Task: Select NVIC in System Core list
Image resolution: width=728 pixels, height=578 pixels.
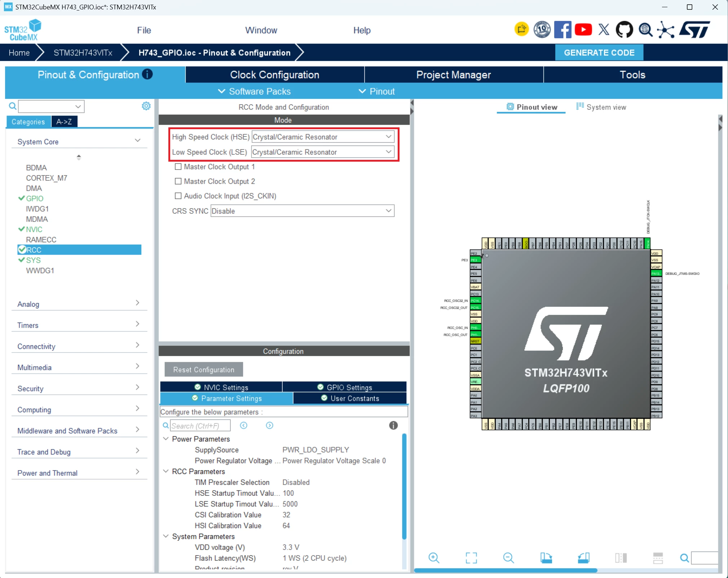Action: [34, 229]
